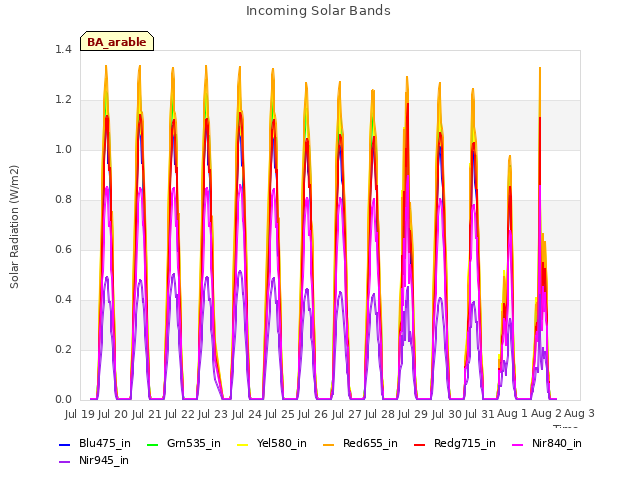640x480 pixels.
Task: Select the Red655_in legend label
Action: [x=370, y=444]
